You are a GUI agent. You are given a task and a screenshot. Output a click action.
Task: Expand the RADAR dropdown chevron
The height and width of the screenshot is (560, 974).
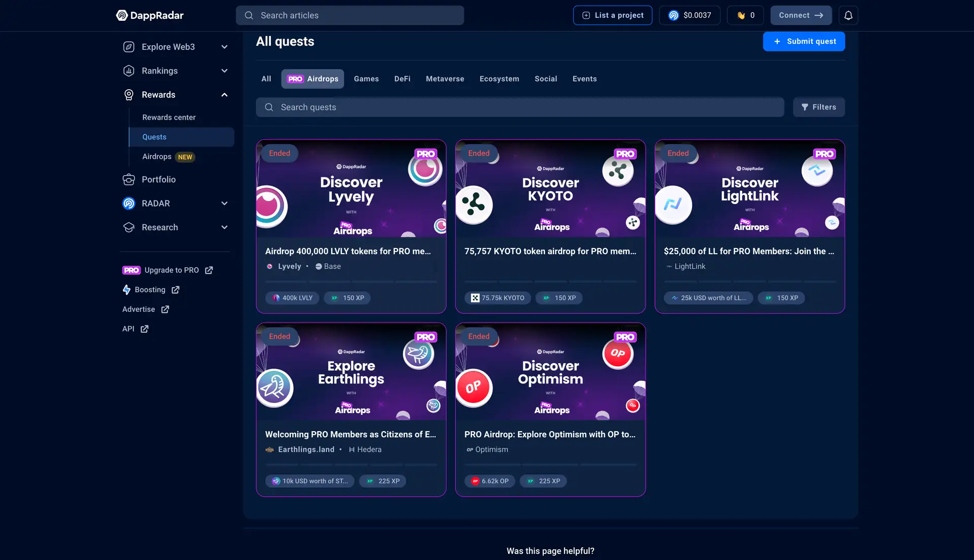point(224,203)
